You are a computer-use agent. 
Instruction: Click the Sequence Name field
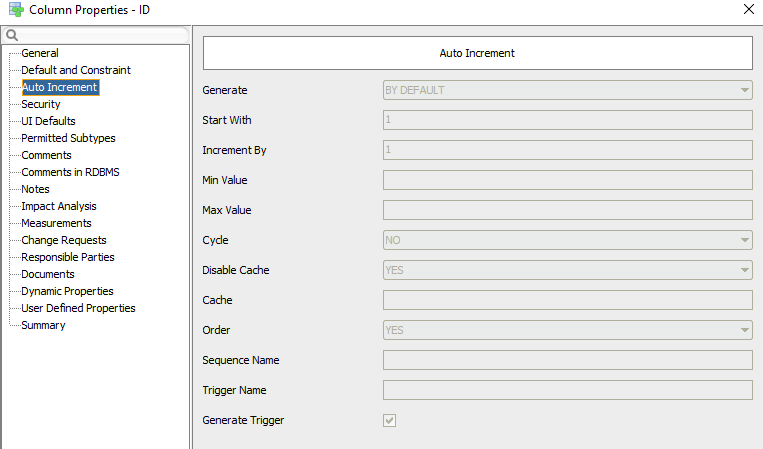(567, 360)
